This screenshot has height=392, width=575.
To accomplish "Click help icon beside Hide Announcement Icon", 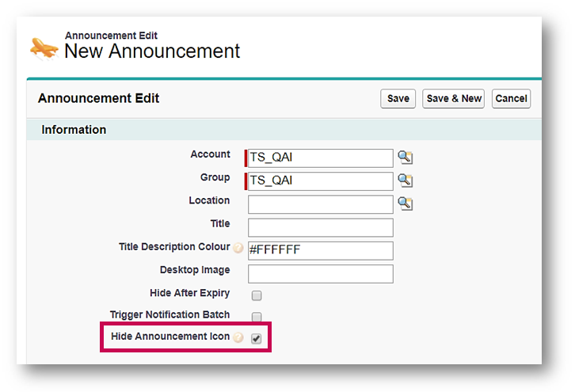I will [238, 337].
